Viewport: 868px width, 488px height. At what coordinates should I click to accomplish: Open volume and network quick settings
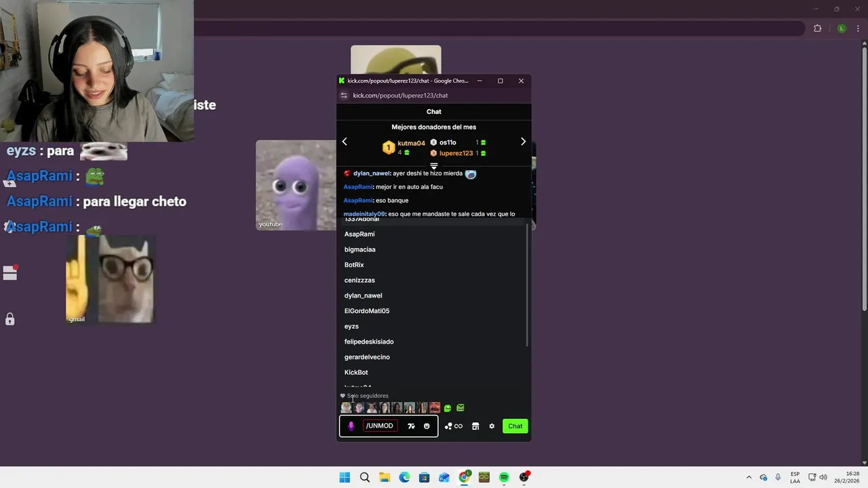818,478
